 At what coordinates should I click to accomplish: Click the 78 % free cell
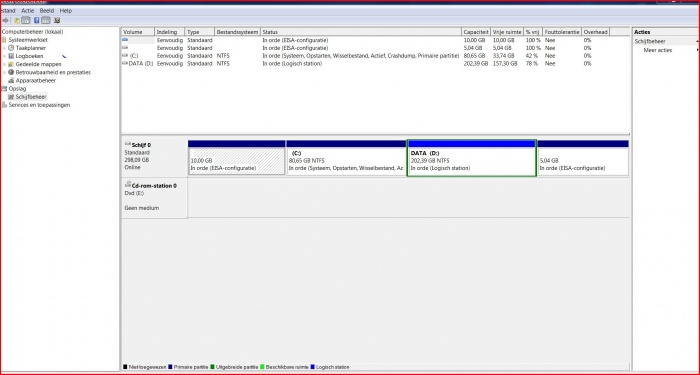pyautogui.click(x=533, y=64)
